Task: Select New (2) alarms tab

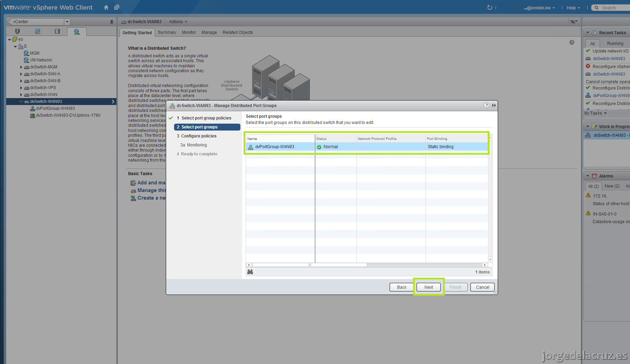Action: tap(612, 186)
